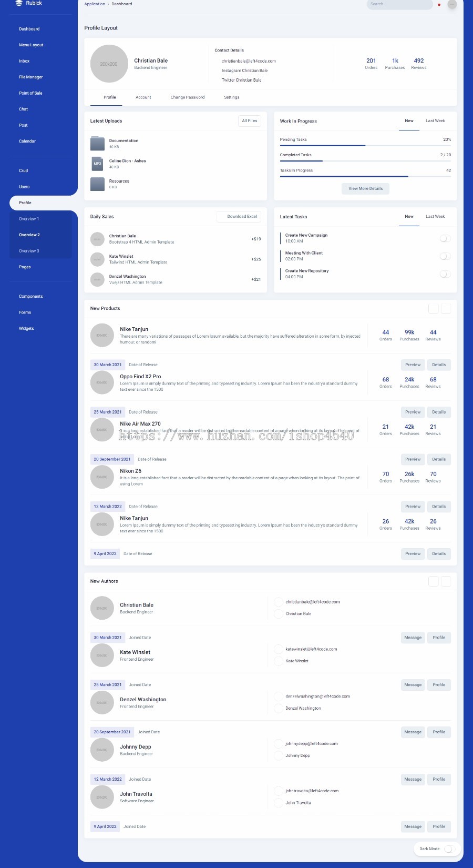Enable the Dark Mode switch
This screenshot has width=473, height=868.
449,849
